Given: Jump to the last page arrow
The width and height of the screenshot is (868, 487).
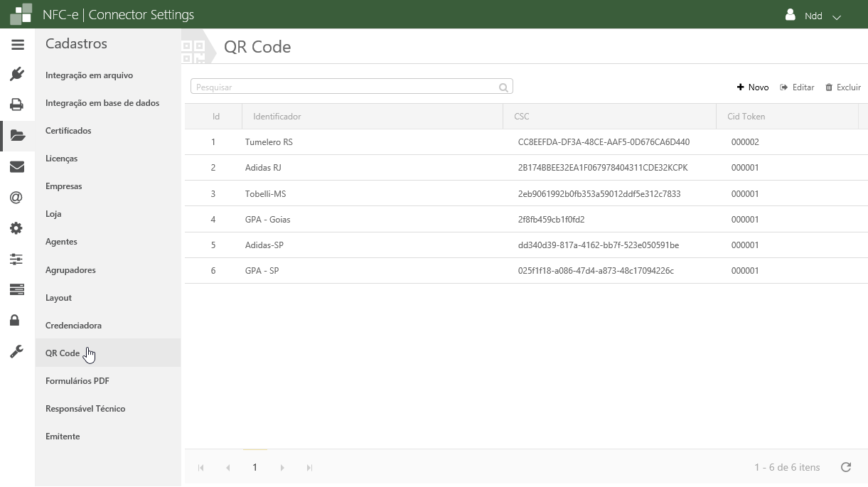Looking at the screenshot, I should (309, 468).
